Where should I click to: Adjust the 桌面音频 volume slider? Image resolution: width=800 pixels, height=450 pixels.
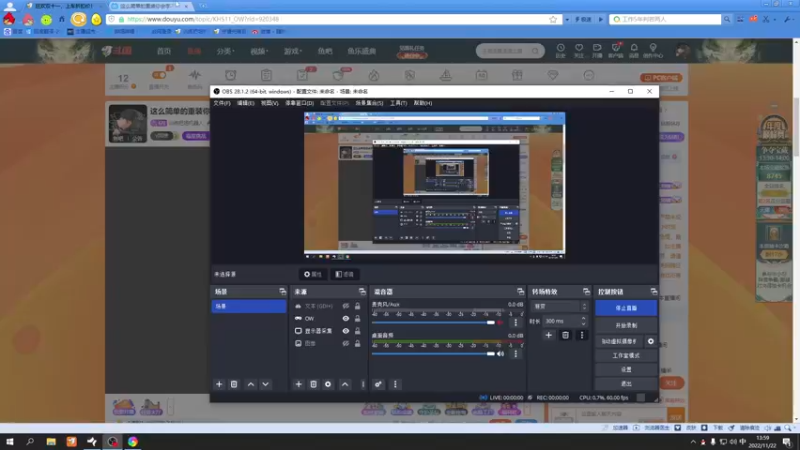click(x=433, y=354)
